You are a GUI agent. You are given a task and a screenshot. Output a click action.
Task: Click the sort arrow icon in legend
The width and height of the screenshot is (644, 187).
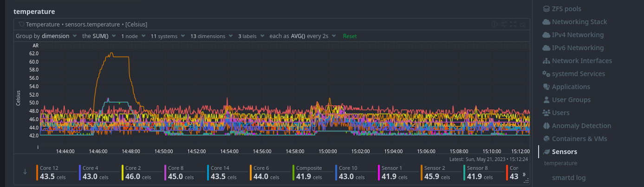[x=25, y=172]
